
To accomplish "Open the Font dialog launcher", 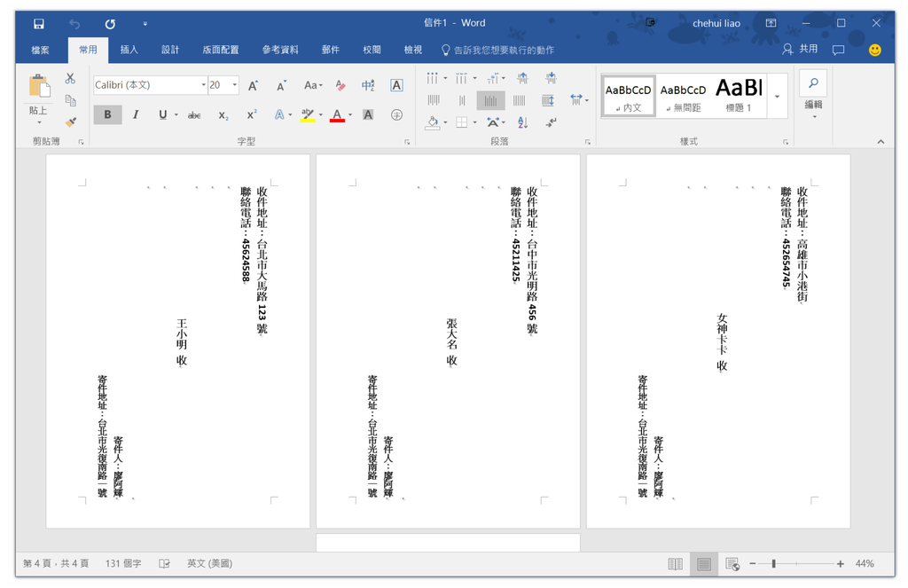I will 407,141.
